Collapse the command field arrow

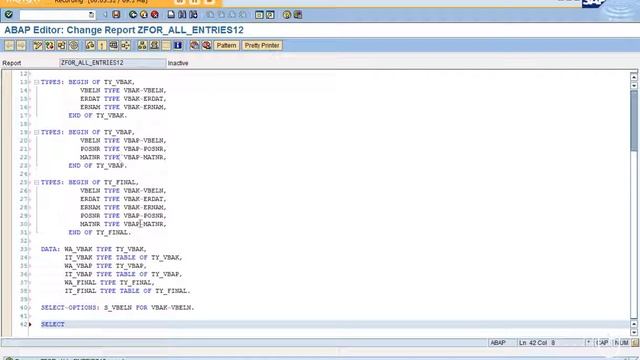105,15
